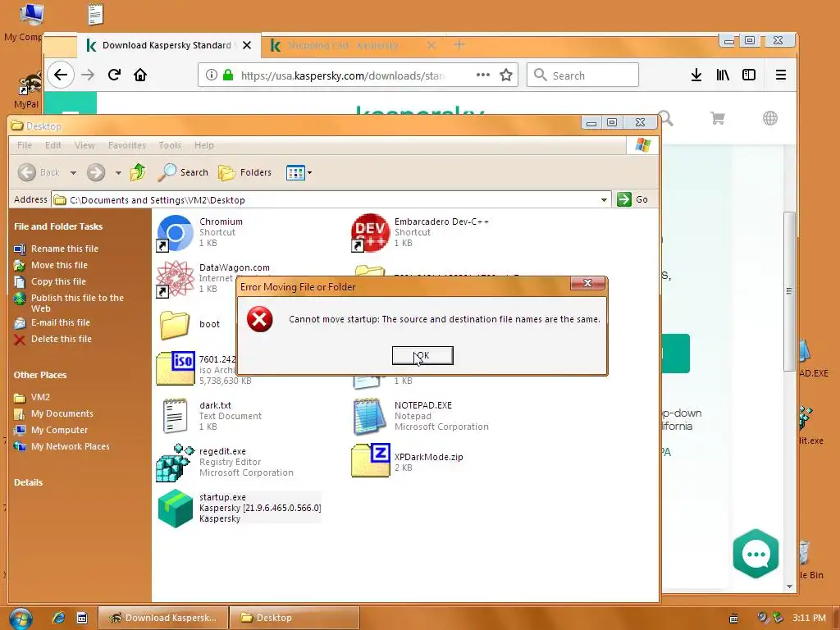Open the Favorites menu in Explorer
This screenshot has width=840, height=630.
click(x=127, y=145)
